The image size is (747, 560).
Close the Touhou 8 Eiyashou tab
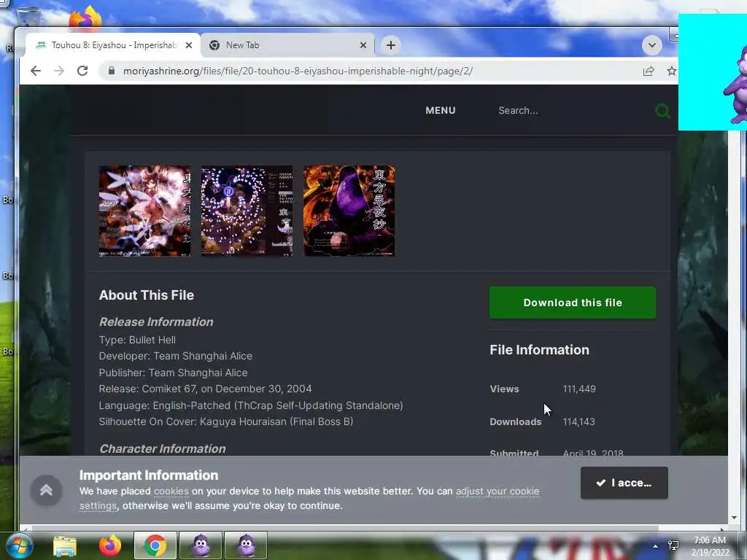pos(189,45)
